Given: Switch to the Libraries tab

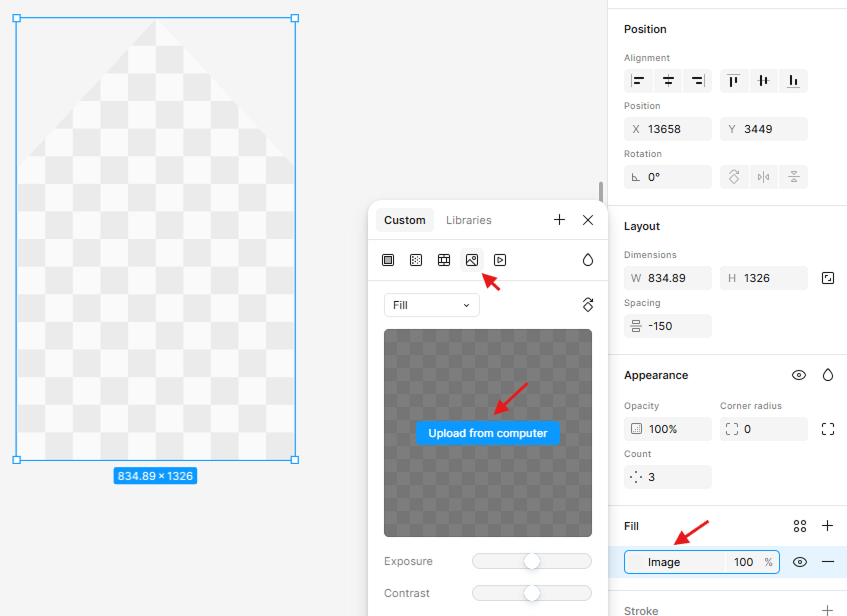Looking at the screenshot, I should (468, 220).
